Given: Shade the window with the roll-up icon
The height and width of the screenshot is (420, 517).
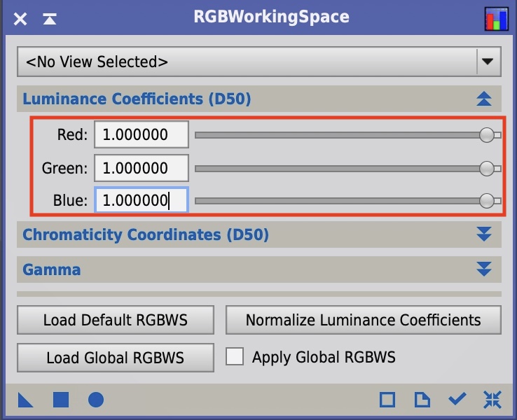Looking at the screenshot, I should coord(50,19).
